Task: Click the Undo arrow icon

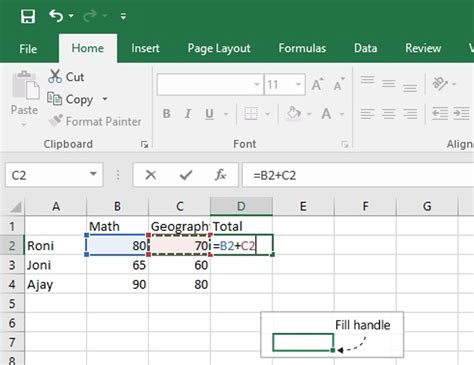Action: pyautogui.click(x=56, y=16)
